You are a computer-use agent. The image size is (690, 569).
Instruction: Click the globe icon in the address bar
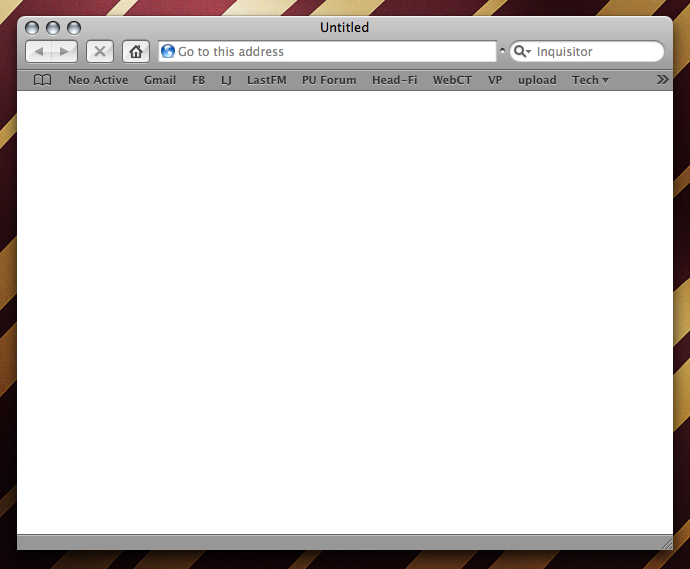(x=168, y=51)
